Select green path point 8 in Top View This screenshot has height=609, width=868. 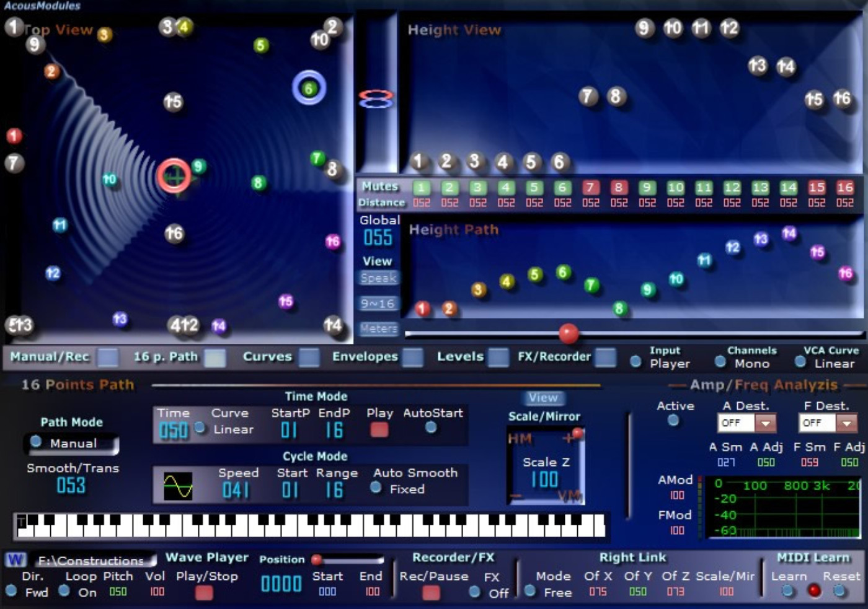point(259,183)
